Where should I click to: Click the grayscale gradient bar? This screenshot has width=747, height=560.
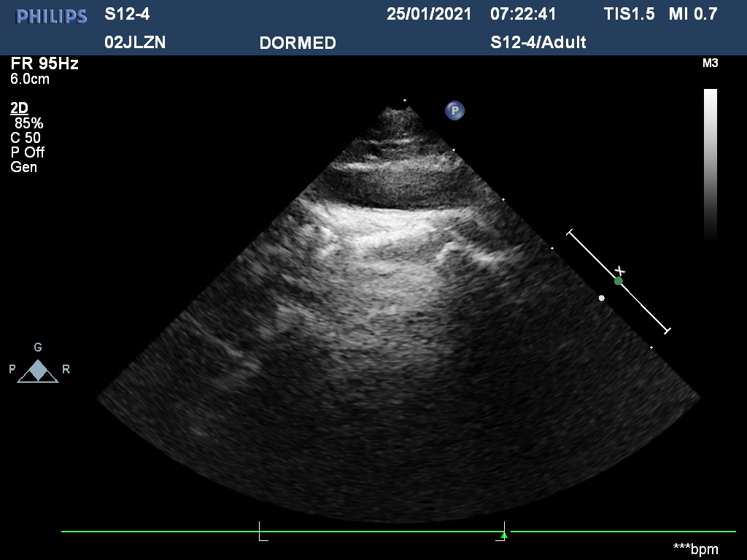coord(710,164)
